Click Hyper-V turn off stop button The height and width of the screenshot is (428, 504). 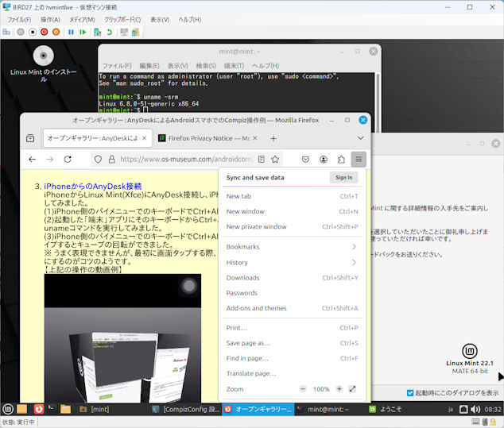(33, 32)
